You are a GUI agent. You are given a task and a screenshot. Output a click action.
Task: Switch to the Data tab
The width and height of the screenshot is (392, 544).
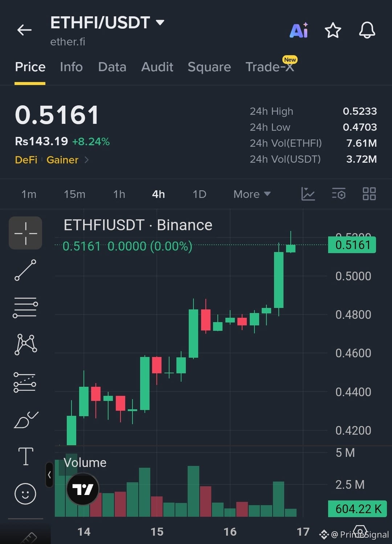coord(112,67)
